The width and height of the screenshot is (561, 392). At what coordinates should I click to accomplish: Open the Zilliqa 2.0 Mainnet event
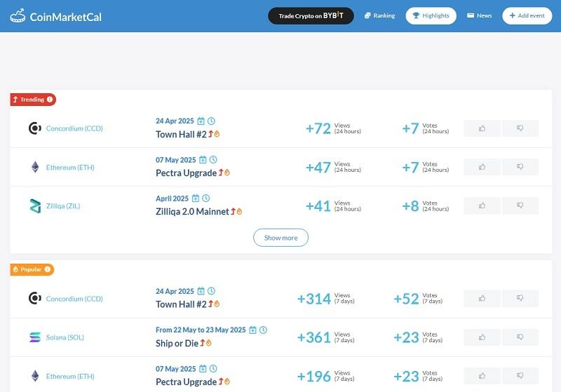[192, 212]
